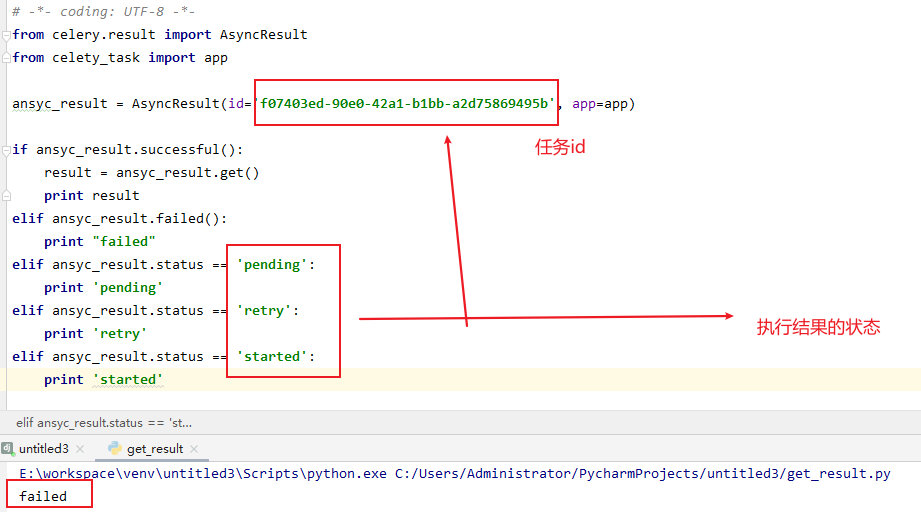
Task: Collapse the import block fold marker at celery.result
Action: [x=6, y=35]
